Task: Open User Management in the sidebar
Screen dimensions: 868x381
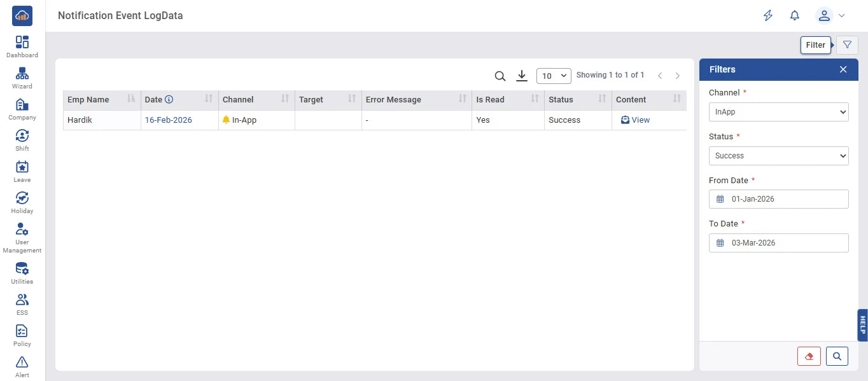Action: pyautogui.click(x=22, y=238)
